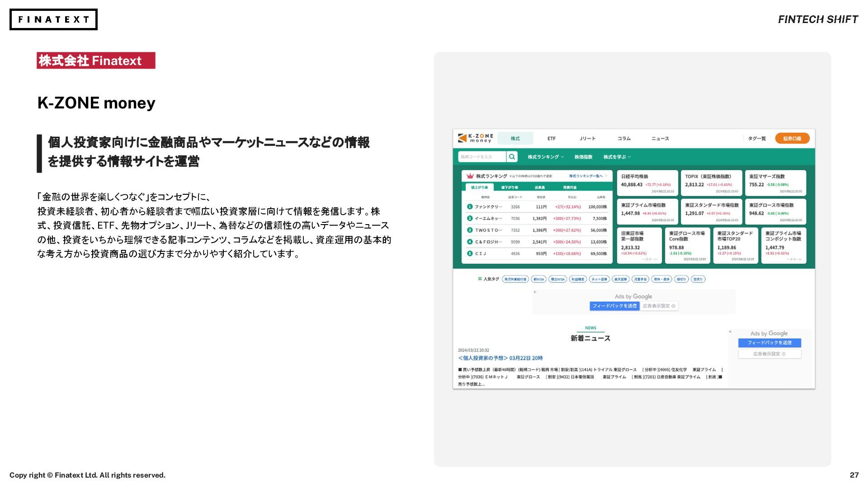Open the 東証グロース市場指数 card

tap(776, 211)
